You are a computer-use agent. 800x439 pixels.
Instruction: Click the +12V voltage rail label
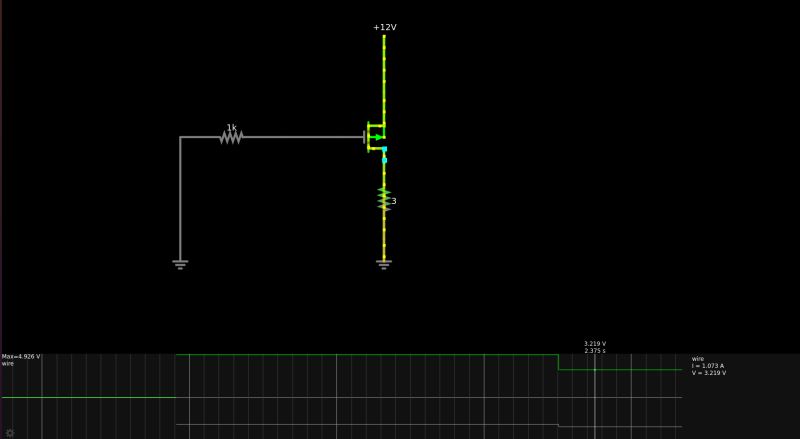pyautogui.click(x=385, y=27)
